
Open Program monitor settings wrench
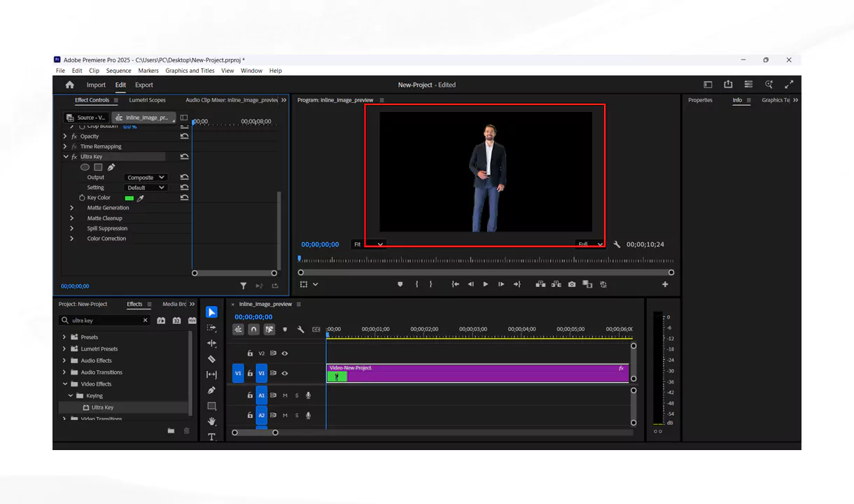tap(617, 244)
